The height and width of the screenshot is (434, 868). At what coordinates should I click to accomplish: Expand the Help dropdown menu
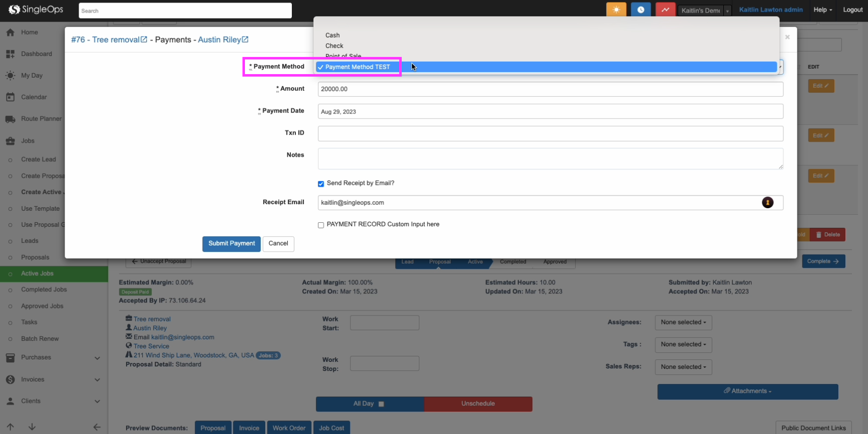pos(822,10)
